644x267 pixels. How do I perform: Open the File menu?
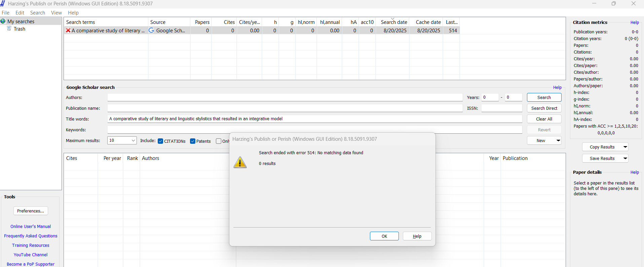coord(6,12)
